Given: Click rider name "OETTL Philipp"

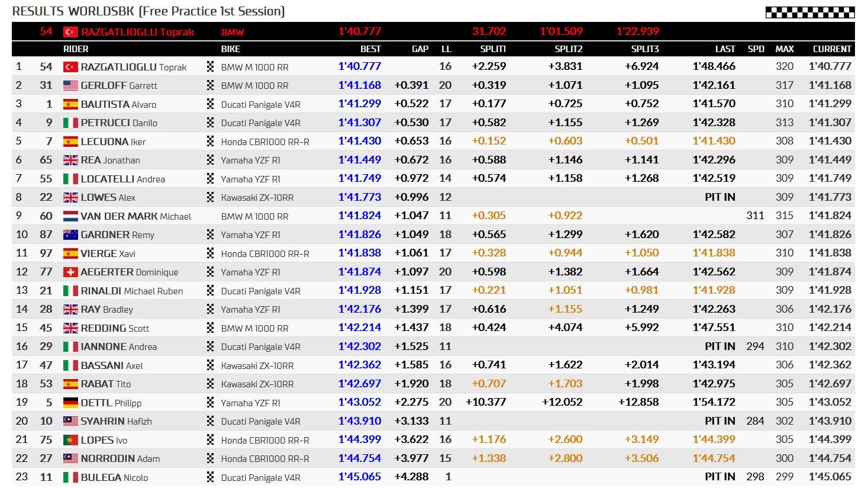Looking at the screenshot, I should coord(111,403).
